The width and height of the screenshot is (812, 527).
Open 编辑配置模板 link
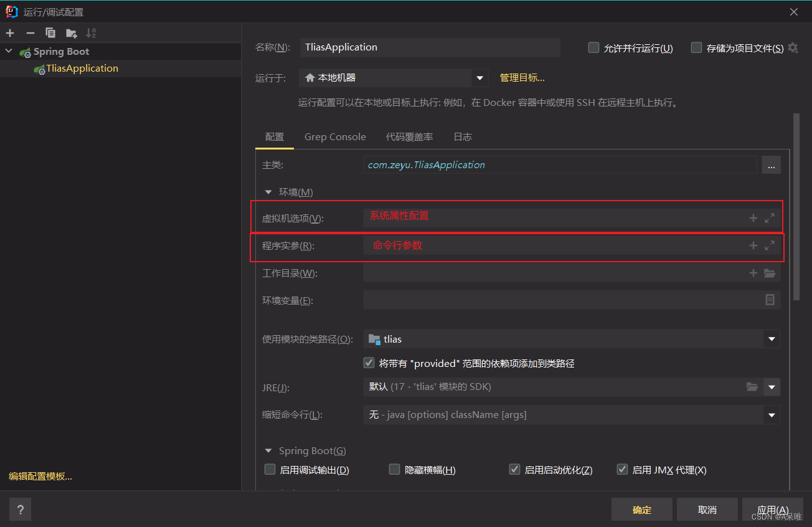coord(39,475)
